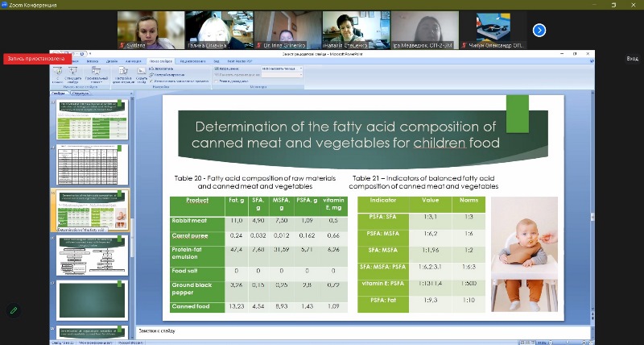Click the 'PSFA: SFA' indicator cell
The height and width of the screenshot is (345, 644).
click(383, 221)
